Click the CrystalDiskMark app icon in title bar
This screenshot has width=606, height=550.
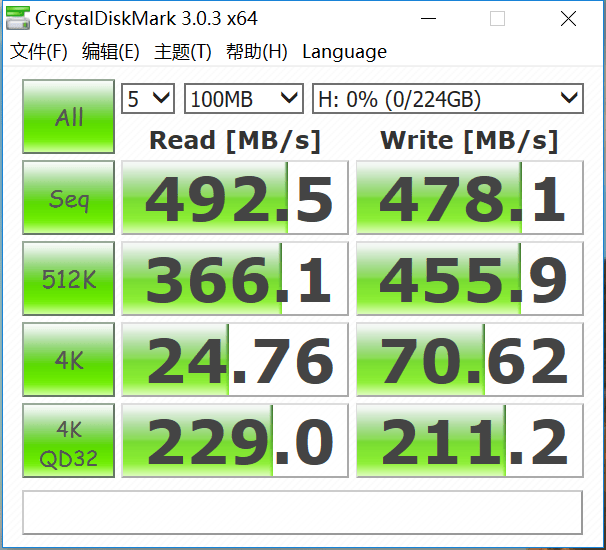click(x=18, y=18)
